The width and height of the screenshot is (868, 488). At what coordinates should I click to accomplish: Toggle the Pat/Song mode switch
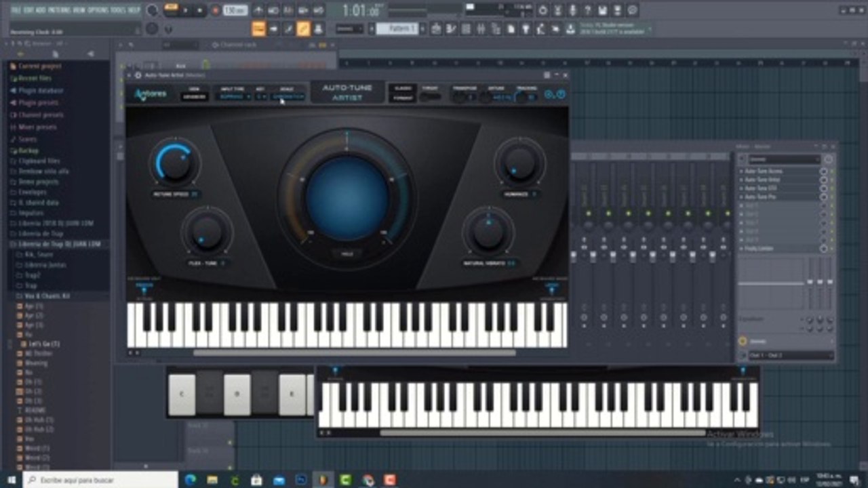click(170, 10)
